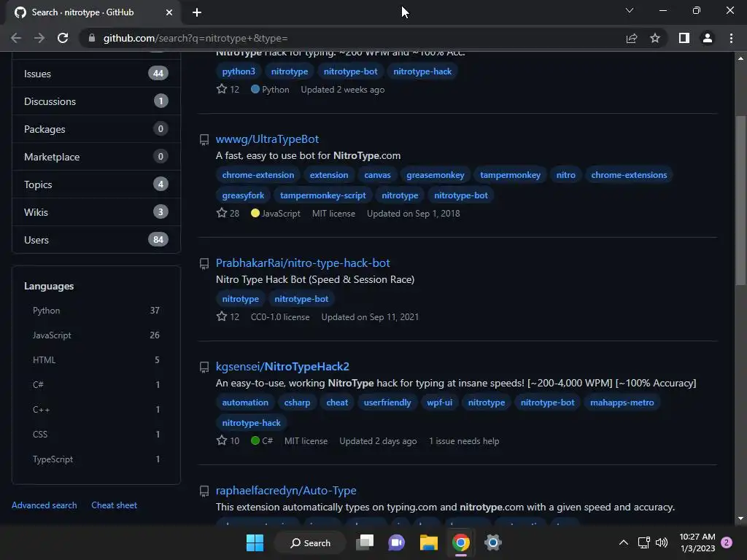The width and height of the screenshot is (747, 560).
Task: Click star count on kgsensei/NitroTypeHack2
Action: pyautogui.click(x=228, y=440)
